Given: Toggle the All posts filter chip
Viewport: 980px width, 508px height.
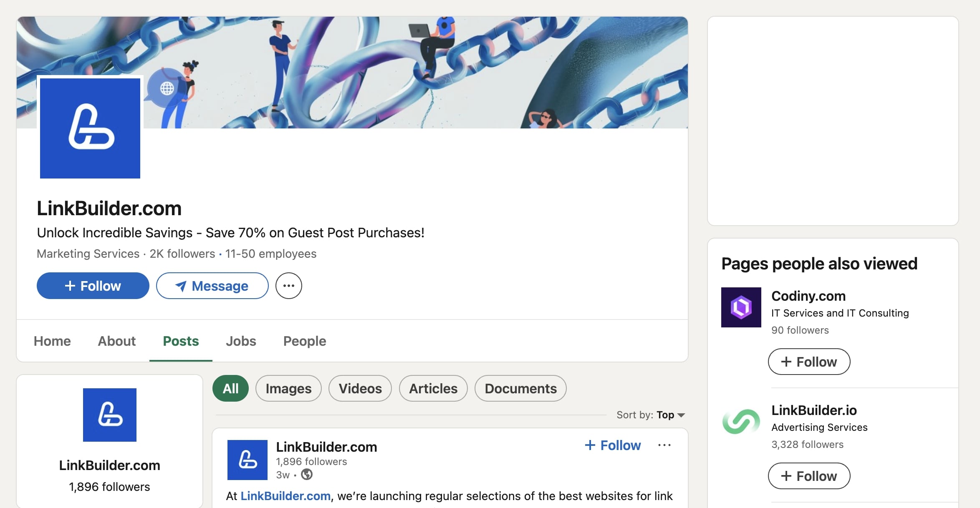Looking at the screenshot, I should click(x=230, y=388).
